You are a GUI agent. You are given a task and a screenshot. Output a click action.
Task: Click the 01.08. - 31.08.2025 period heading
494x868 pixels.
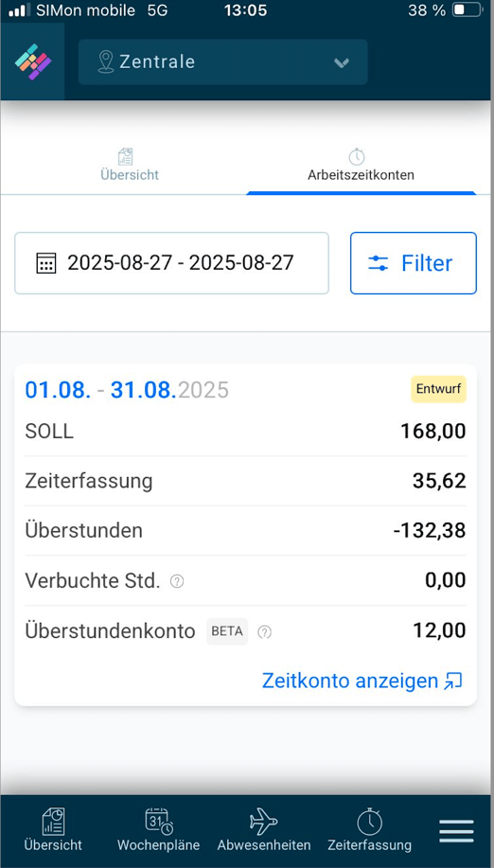point(127,390)
